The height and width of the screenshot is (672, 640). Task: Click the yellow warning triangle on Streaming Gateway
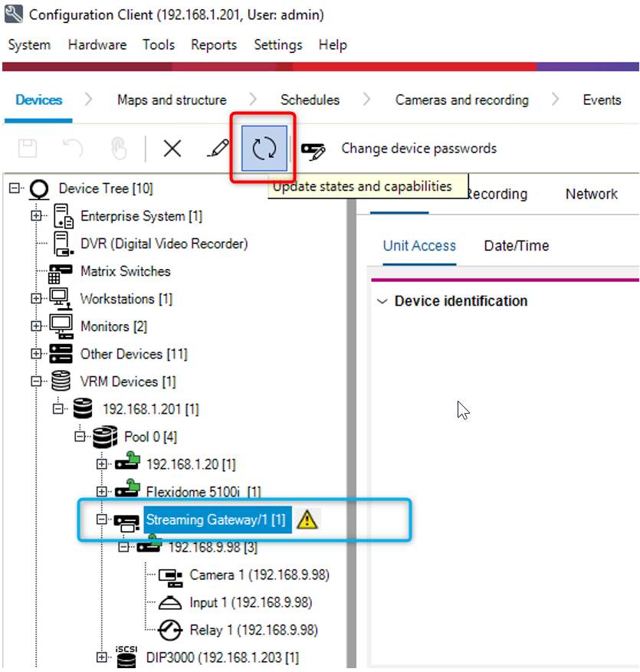point(308,520)
